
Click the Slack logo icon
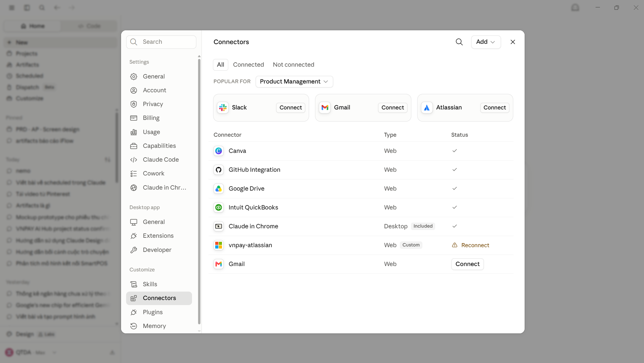point(223,107)
